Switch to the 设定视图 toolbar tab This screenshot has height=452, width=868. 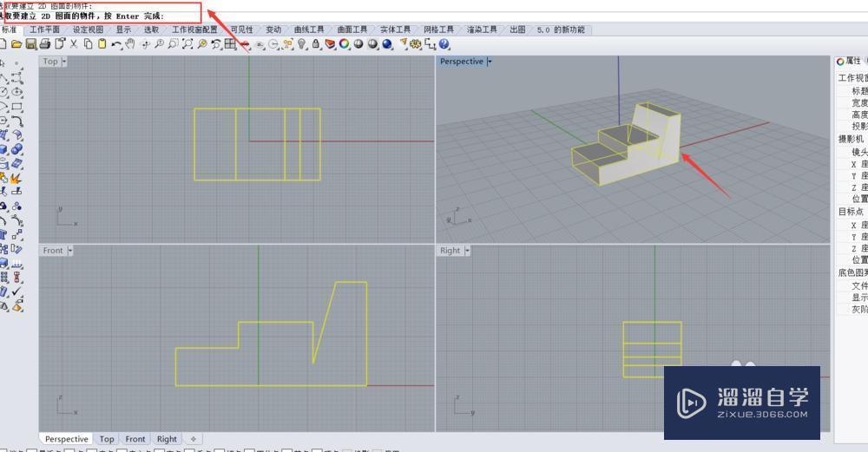coord(88,29)
